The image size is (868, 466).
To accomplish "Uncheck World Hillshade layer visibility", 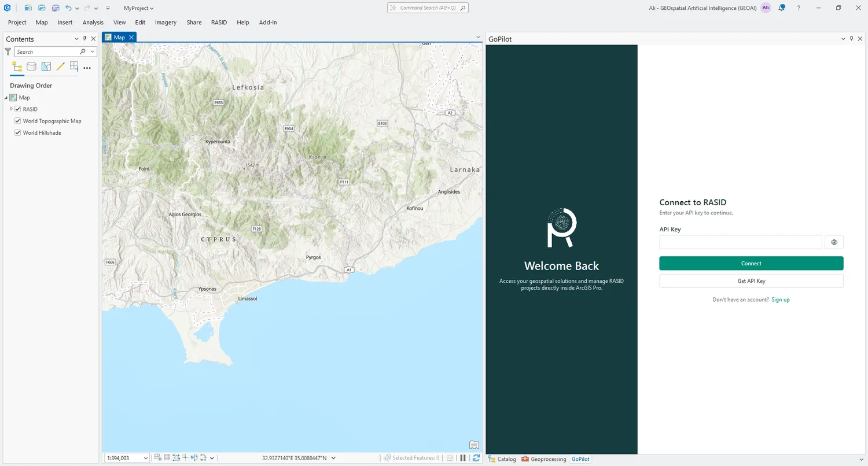I will click(18, 133).
